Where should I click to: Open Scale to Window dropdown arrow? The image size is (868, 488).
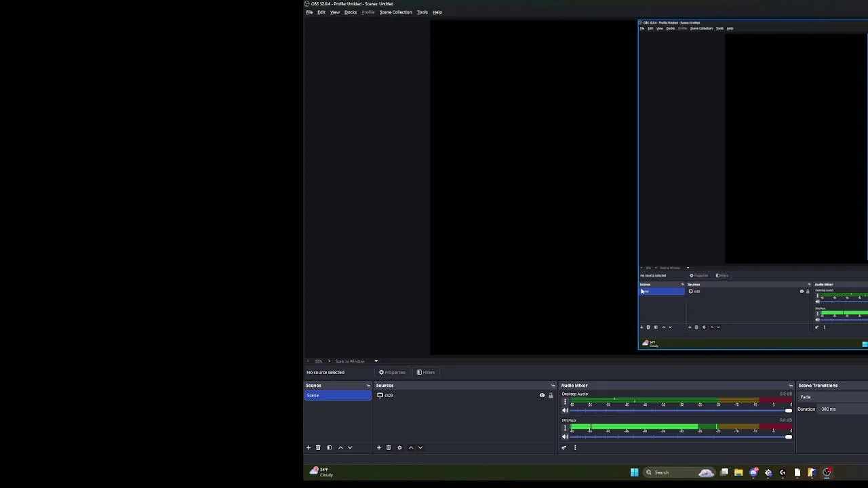pos(376,361)
